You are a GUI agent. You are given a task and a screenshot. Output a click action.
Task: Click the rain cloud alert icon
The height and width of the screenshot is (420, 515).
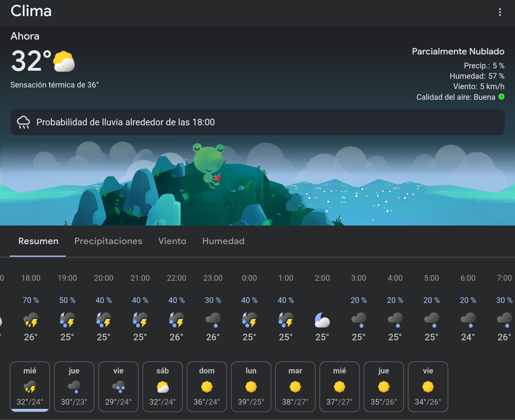[x=23, y=122]
